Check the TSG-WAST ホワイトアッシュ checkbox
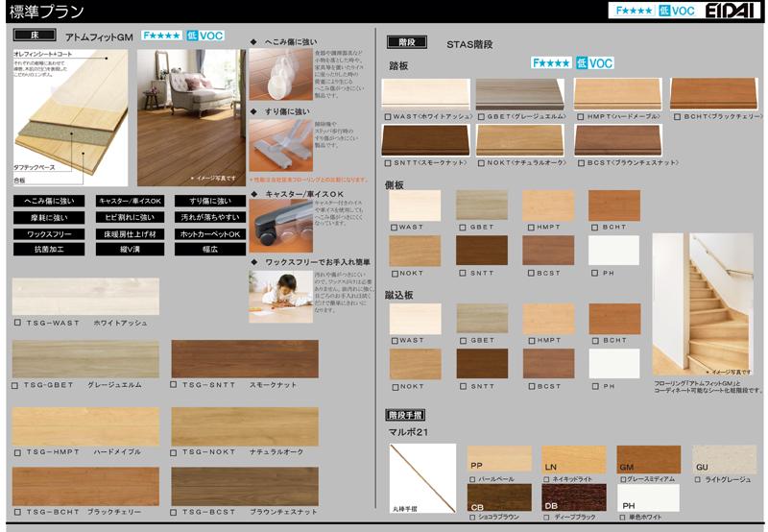 [x=16, y=323]
